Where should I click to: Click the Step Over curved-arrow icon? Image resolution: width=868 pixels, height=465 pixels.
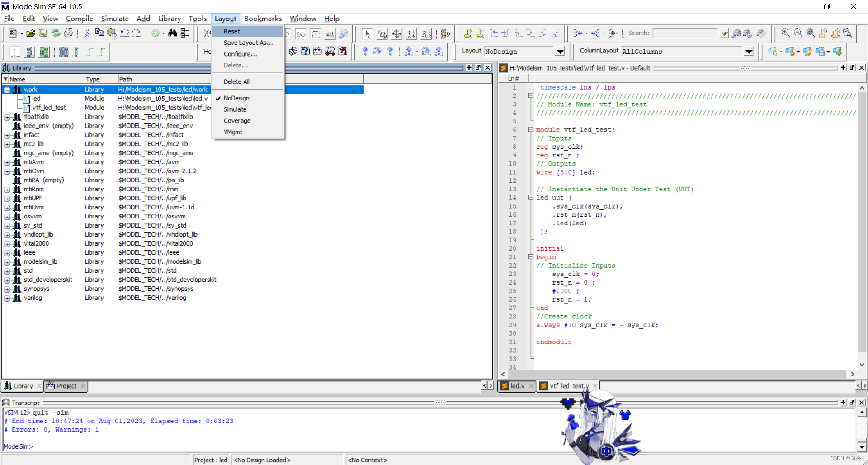click(x=377, y=51)
